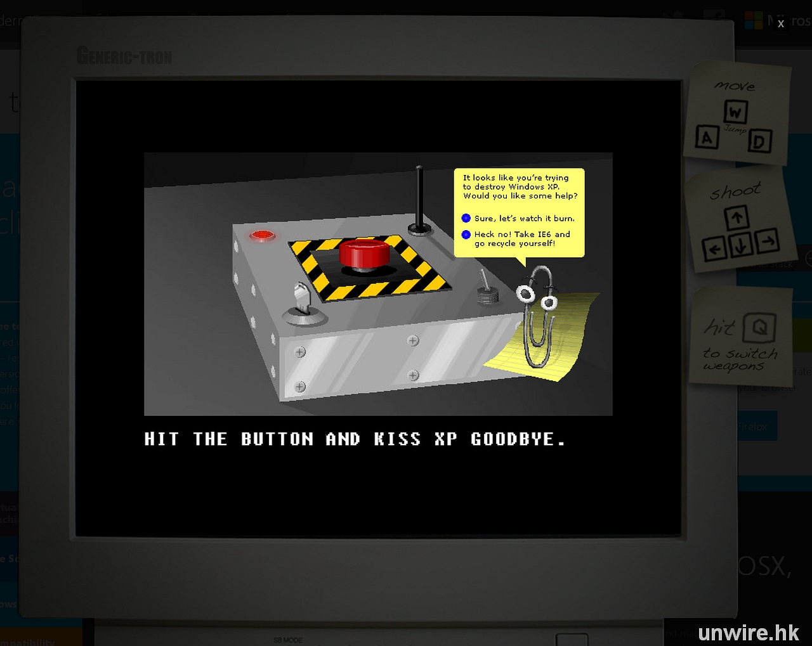Click the black joystick lever

pyautogui.click(x=419, y=202)
